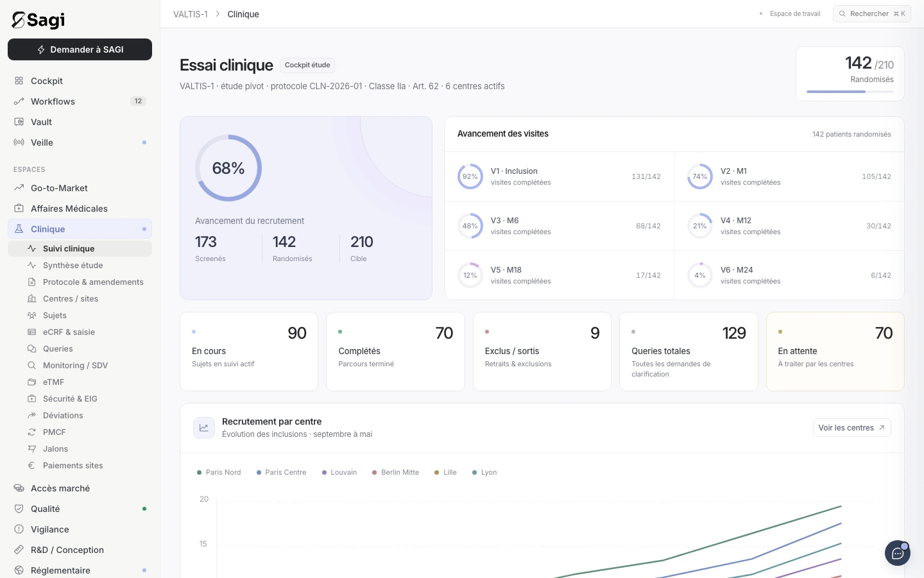Viewport: 924px width, 578px height.
Task: Click the eCRF & saisie table icon
Action: [x=31, y=332]
